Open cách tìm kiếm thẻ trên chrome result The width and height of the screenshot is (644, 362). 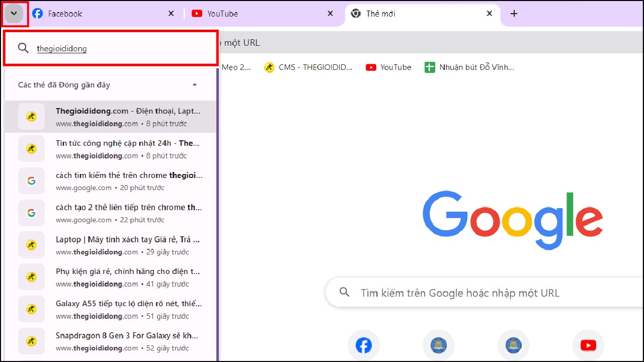click(x=111, y=181)
